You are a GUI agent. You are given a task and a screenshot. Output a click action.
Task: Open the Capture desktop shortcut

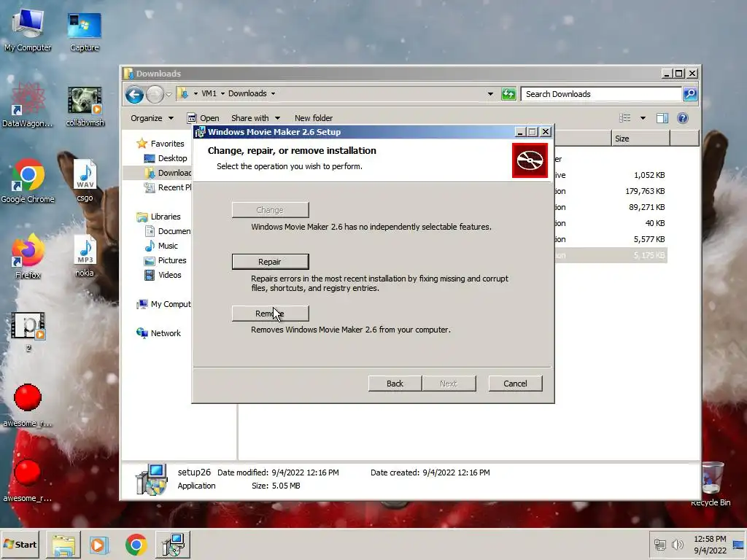[85, 31]
